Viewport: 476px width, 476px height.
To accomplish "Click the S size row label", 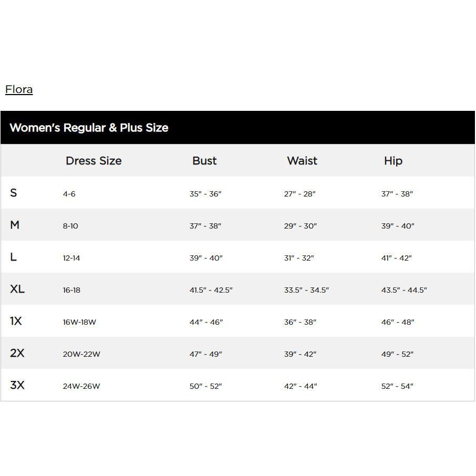I will [x=14, y=193].
